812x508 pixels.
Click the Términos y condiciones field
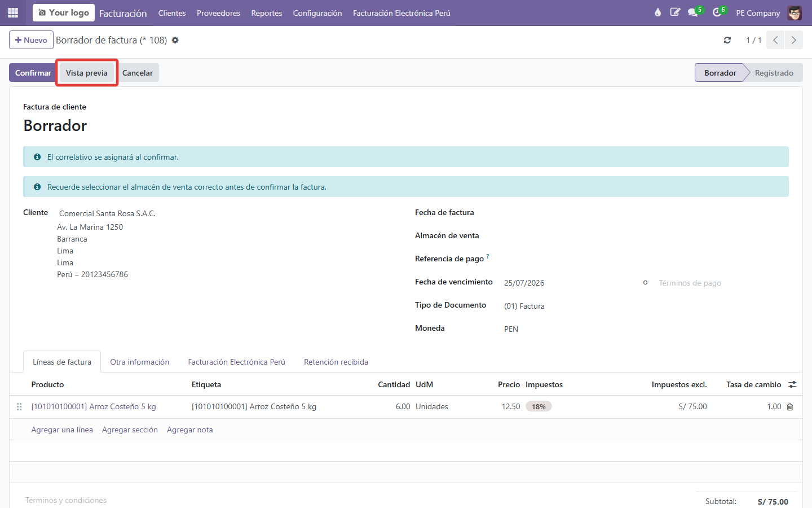point(66,501)
